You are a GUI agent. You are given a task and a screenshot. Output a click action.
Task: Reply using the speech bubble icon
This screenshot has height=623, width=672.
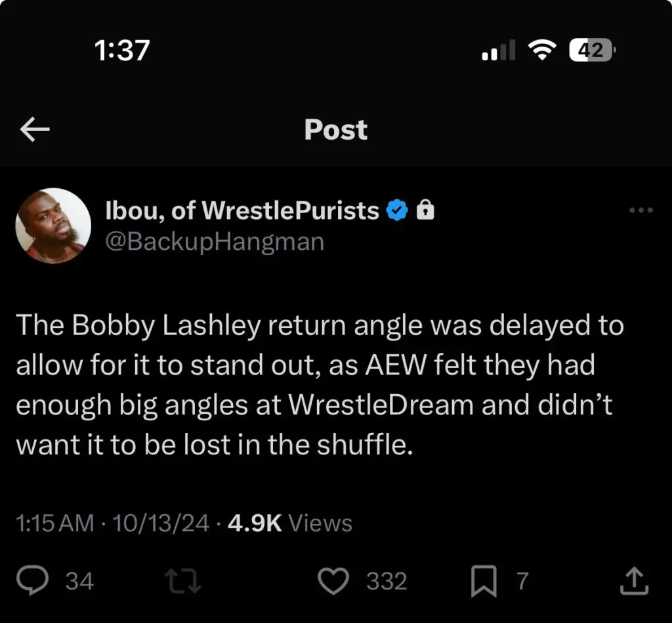[x=31, y=581]
